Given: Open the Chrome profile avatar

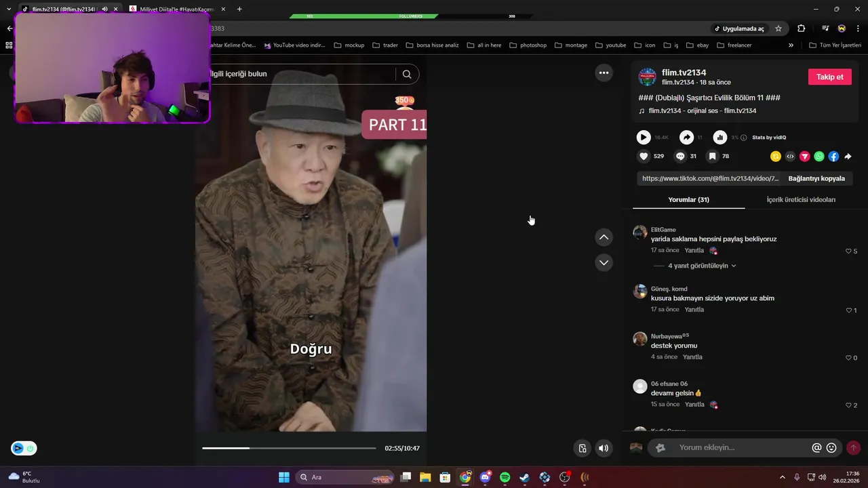Looking at the screenshot, I should 842,28.
